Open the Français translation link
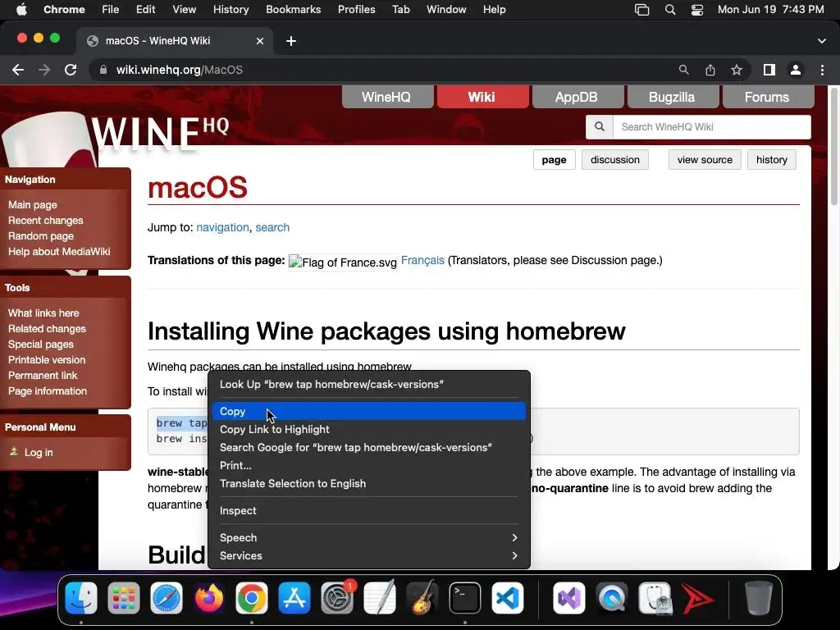 (422, 260)
